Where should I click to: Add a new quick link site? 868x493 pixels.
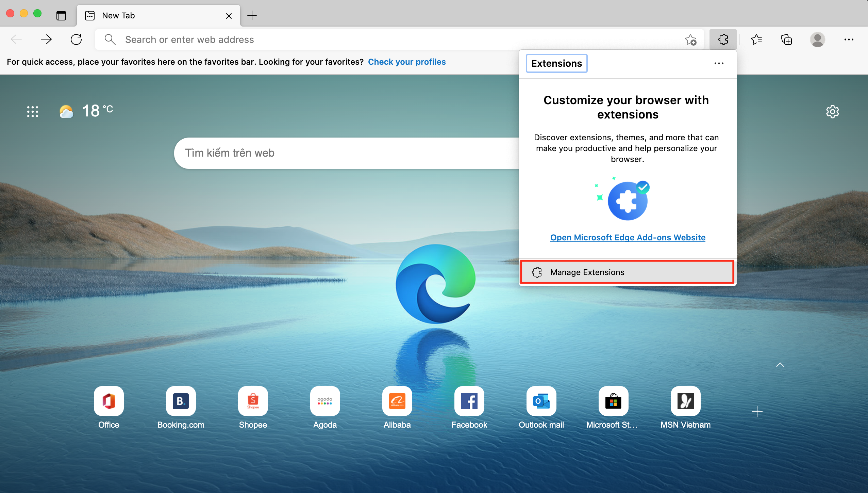[x=757, y=411]
